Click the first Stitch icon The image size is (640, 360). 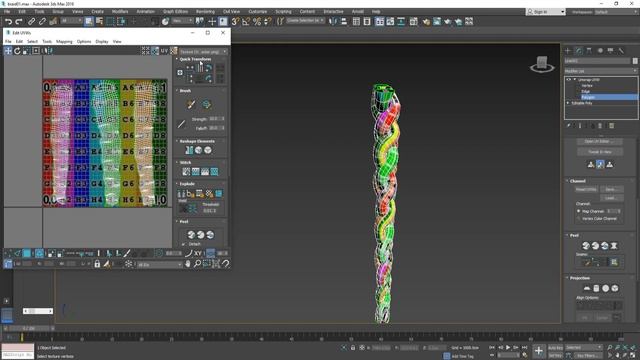click(x=186, y=172)
